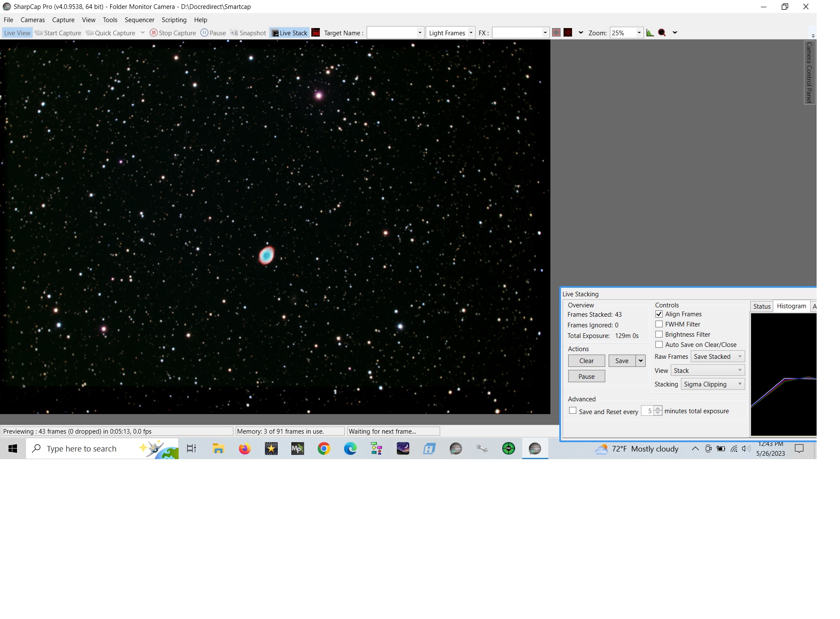Open the Scripting menu
840x619 pixels.
pos(174,20)
